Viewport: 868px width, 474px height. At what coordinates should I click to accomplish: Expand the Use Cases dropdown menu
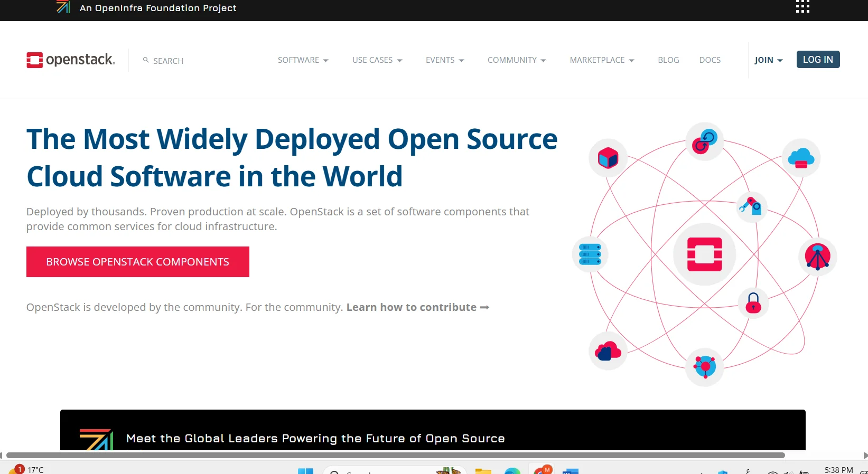pos(377,60)
